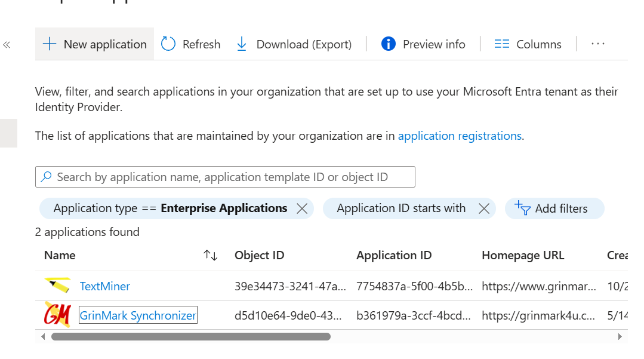Click the horizontal scrollbar thumb
This screenshot has width=644, height=359.
[190, 337]
